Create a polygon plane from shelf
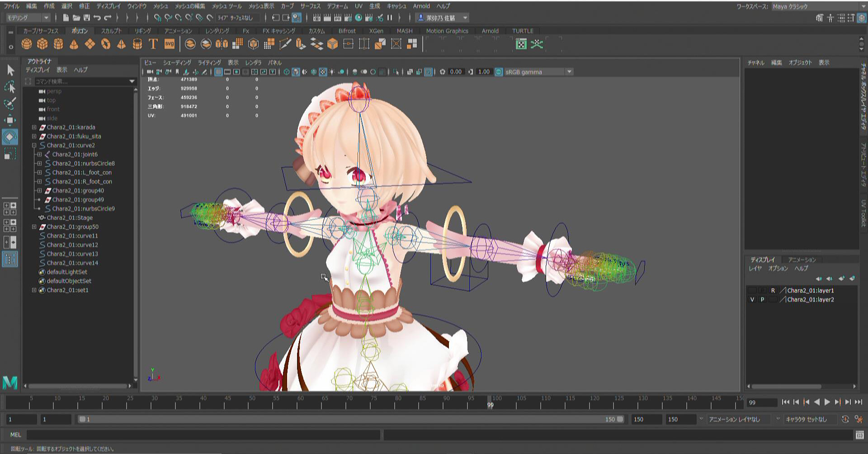 pos(90,44)
